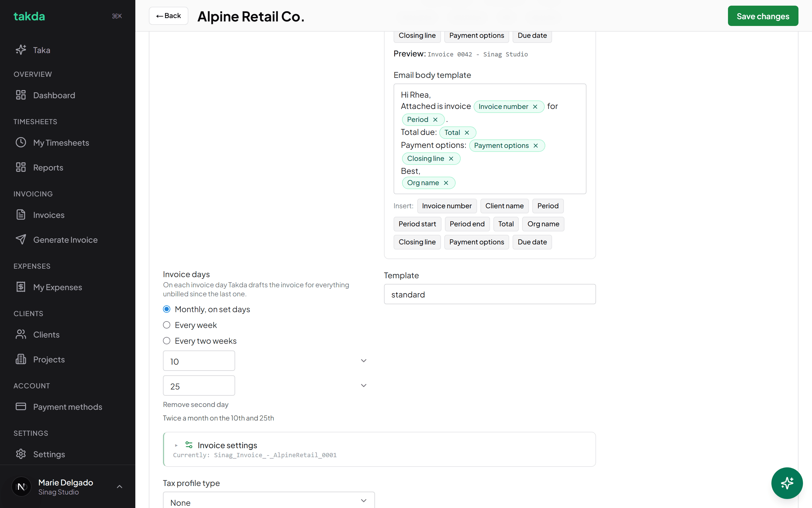
Task: Click the Template field containing standard
Action: coord(489,294)
